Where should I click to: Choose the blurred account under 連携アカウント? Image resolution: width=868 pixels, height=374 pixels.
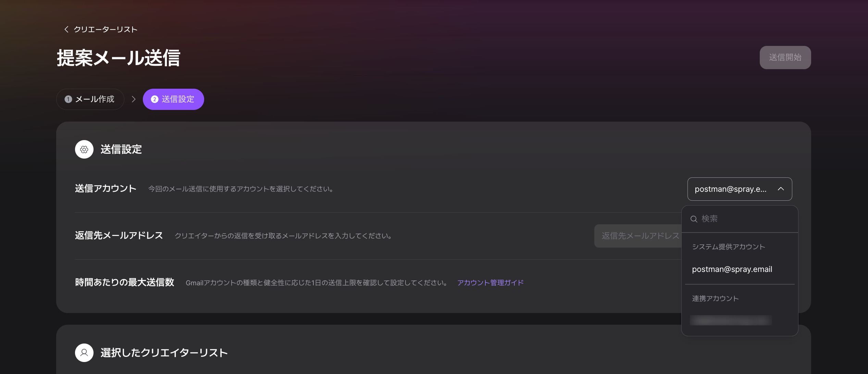(x=731, y=321)
